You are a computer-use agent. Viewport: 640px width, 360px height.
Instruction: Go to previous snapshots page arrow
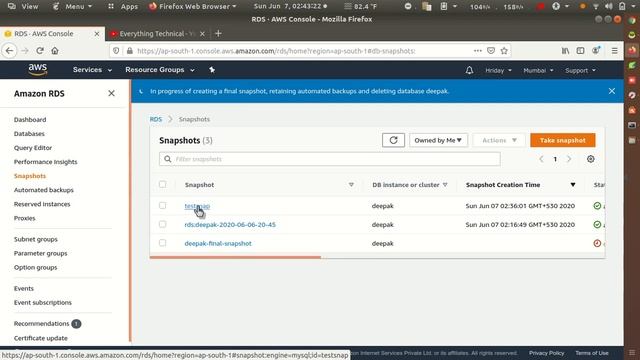541,159
